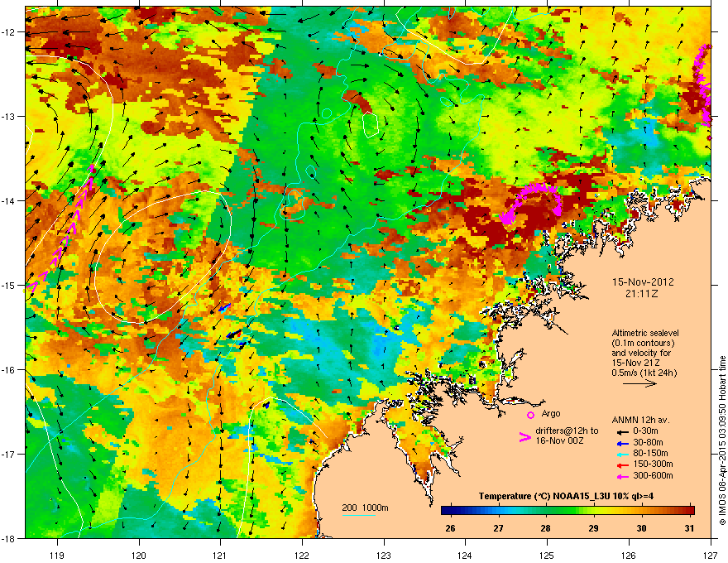Viewport: 728px width, 563px height.
Task: Click the temperature color bar
Action: point(568,510)
